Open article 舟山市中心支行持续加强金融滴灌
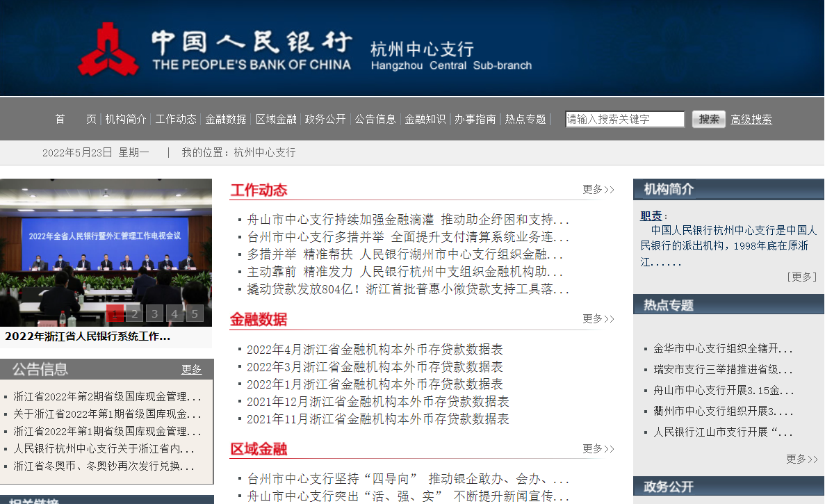Image resolution: width=825 pixels, height=504 pixels. tap(408, 220)
